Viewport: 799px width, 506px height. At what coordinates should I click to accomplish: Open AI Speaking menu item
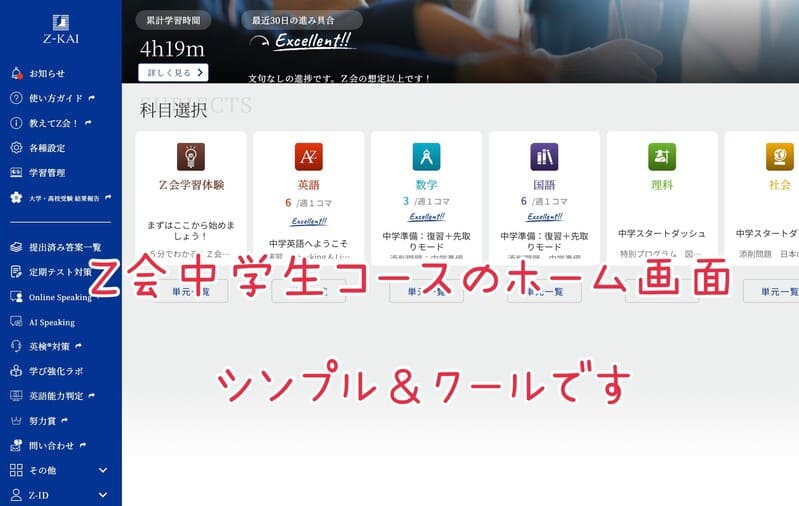52,323
